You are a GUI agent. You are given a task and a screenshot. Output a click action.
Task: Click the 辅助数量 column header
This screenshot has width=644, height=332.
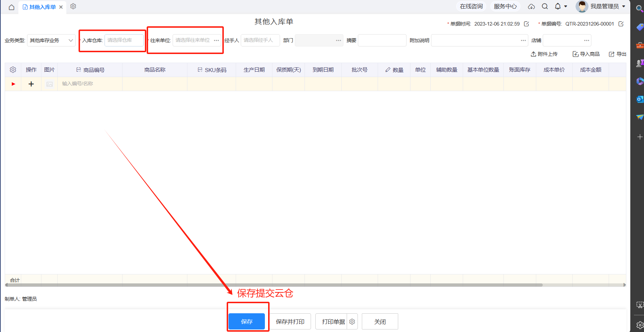pyautogui.click(x=447, y=70)
